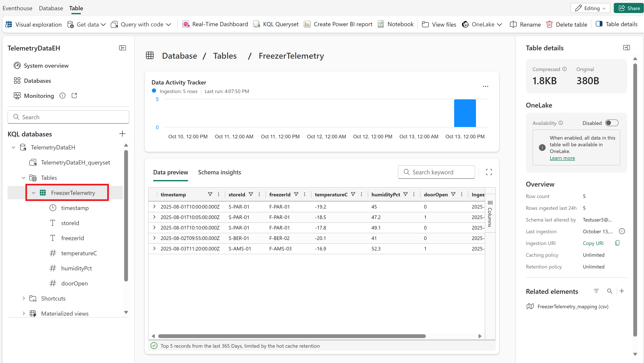Open Notebook from toolbar

point(395,24)
